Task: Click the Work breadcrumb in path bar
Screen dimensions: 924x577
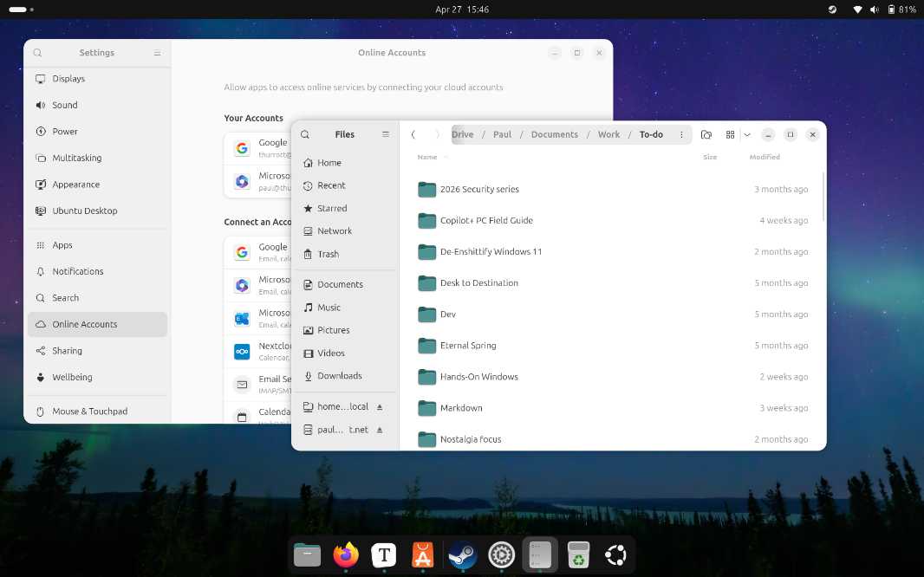Action: [x=608, y=134]
